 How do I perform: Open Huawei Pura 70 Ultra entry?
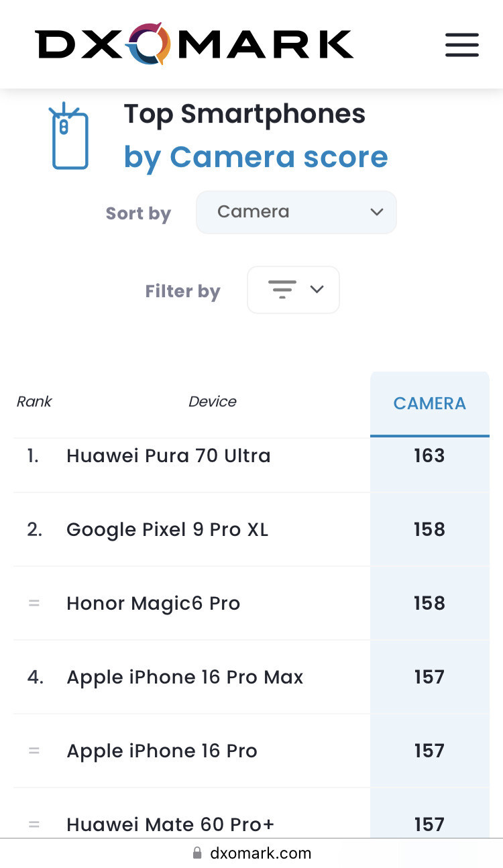(x=168, y=456)
